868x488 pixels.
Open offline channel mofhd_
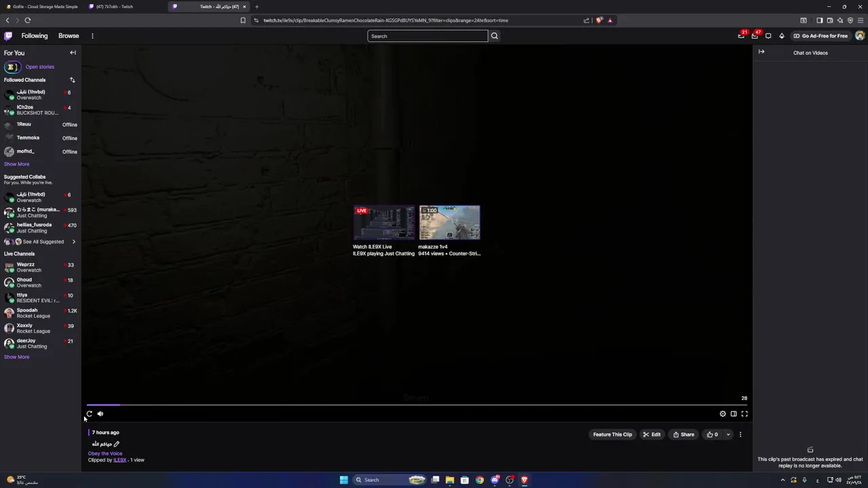pos(41,152)
